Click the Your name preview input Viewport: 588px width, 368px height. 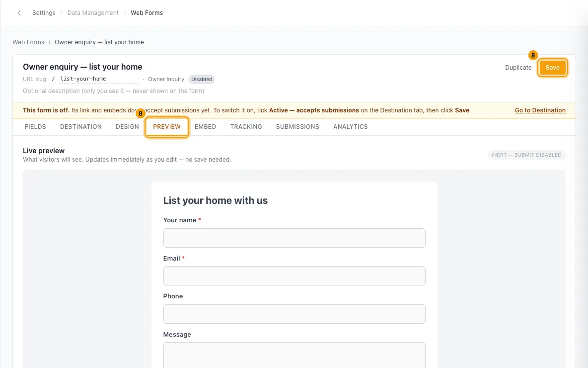click(x=294, y=238)
